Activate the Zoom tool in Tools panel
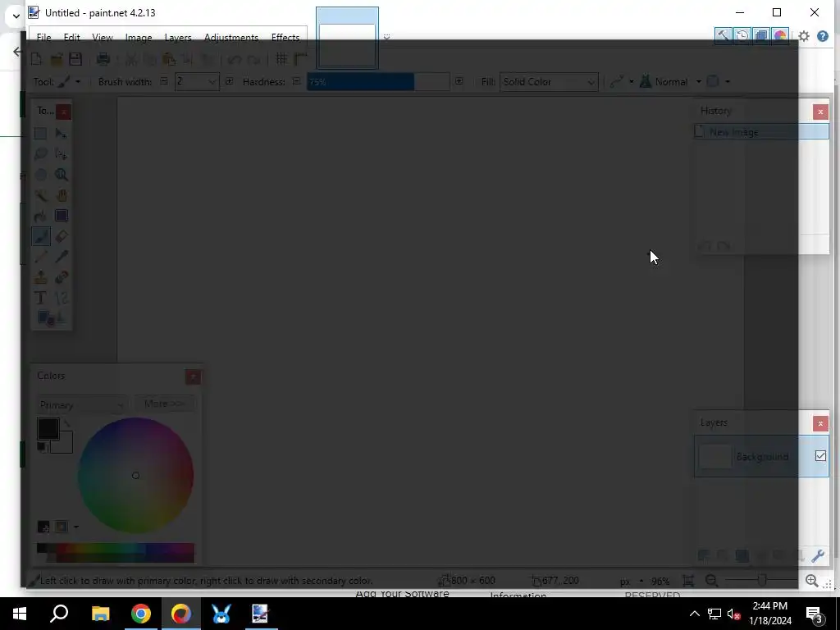840x630 pixels. click(x=61, y=175)
